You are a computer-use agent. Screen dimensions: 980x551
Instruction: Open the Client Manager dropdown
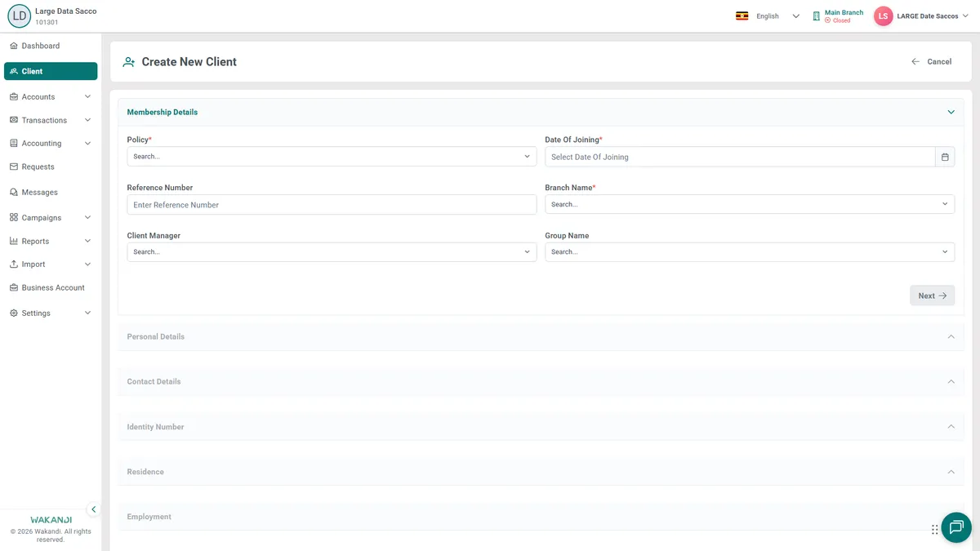click(x=332, y=252)
